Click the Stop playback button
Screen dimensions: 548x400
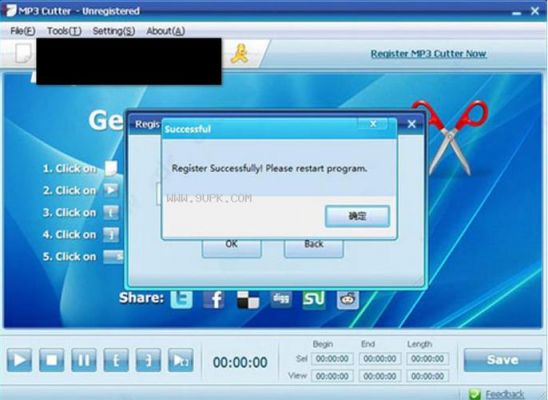pos(52,360)
